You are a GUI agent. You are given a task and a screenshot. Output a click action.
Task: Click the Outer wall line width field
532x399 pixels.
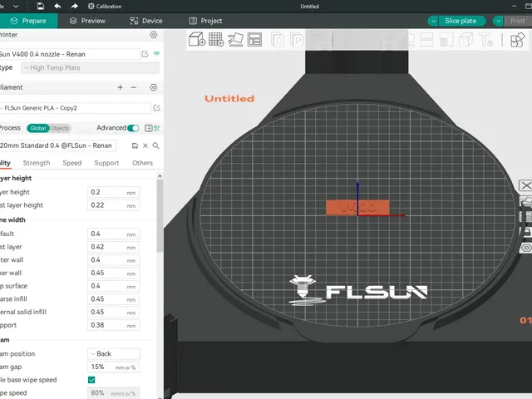pos(113,260)
